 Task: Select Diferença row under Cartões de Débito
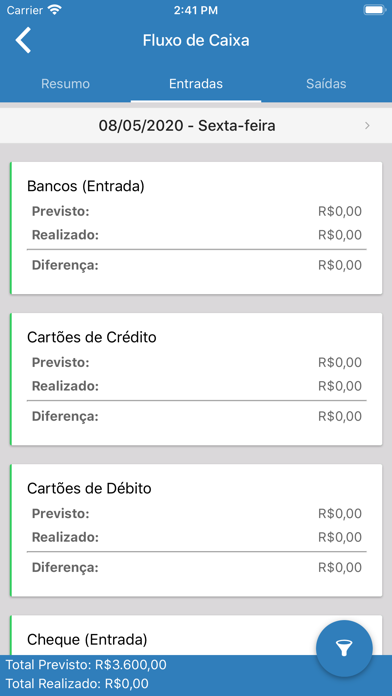pos(197,567)
